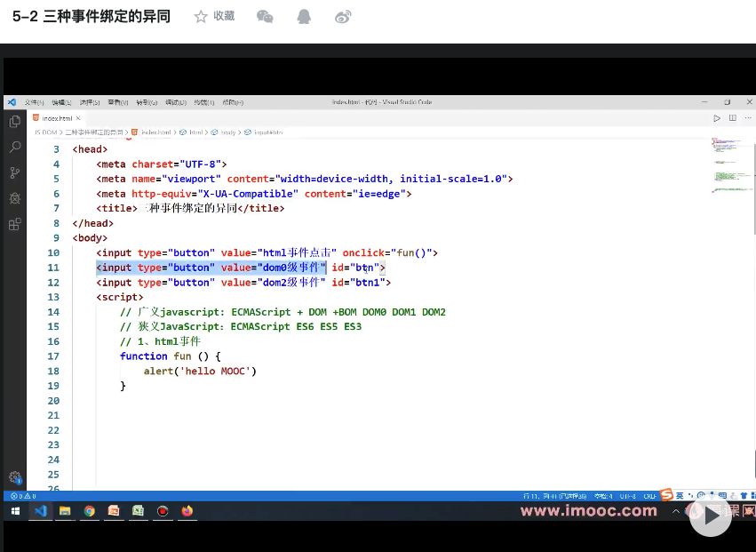
Task: Share the lesson via WeChat icon
Action: [x=265, y=17]
